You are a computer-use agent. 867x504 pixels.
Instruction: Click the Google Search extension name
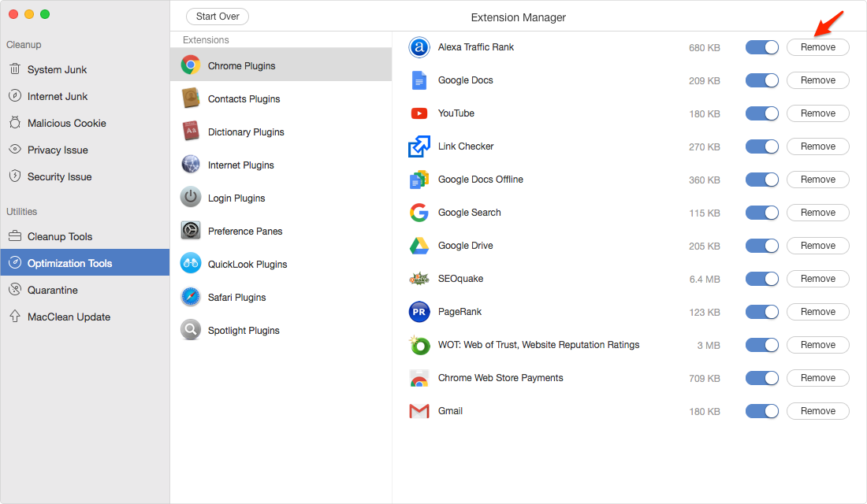tap(470, 212)
